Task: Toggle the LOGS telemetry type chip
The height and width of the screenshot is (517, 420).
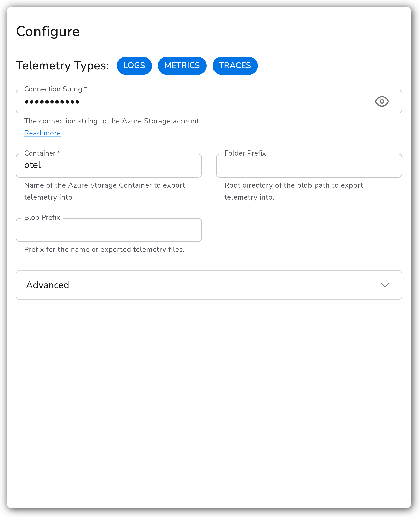Action: [134, 66]
